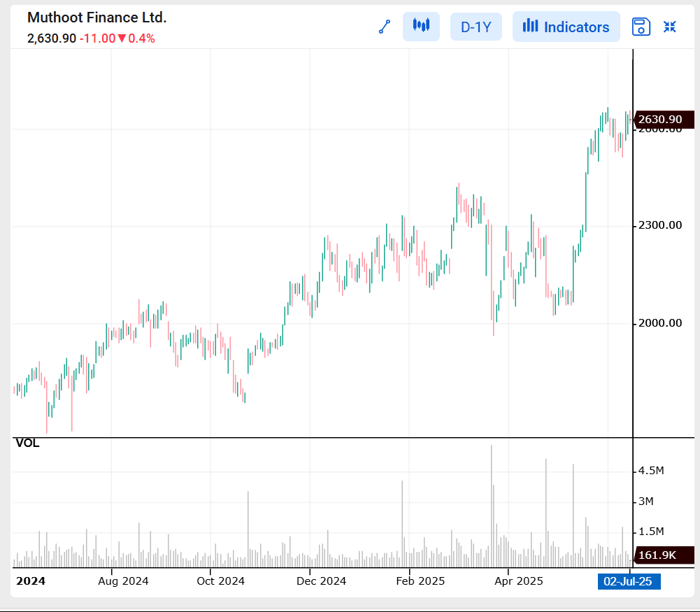Click the 3M volume axis label
The image size is (700, 612).
[x=646, y=501]
